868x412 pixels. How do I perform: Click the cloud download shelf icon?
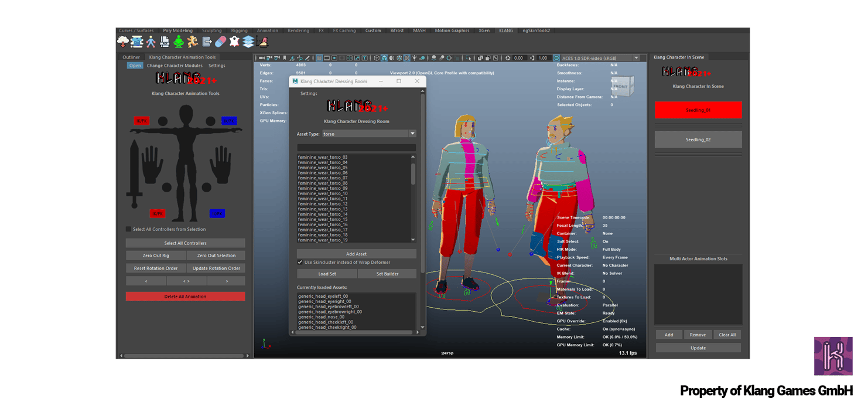click(123, 41)
